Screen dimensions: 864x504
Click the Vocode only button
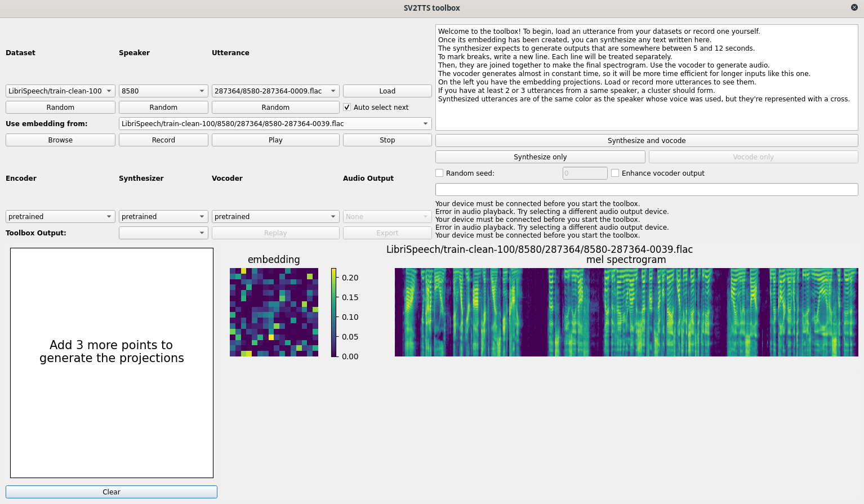click(754, 157)
